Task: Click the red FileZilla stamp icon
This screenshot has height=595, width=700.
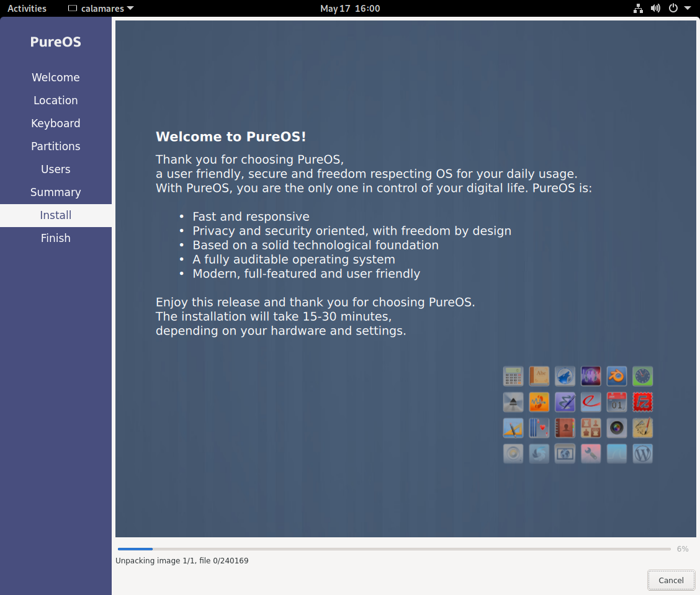Action: [643, 402]
